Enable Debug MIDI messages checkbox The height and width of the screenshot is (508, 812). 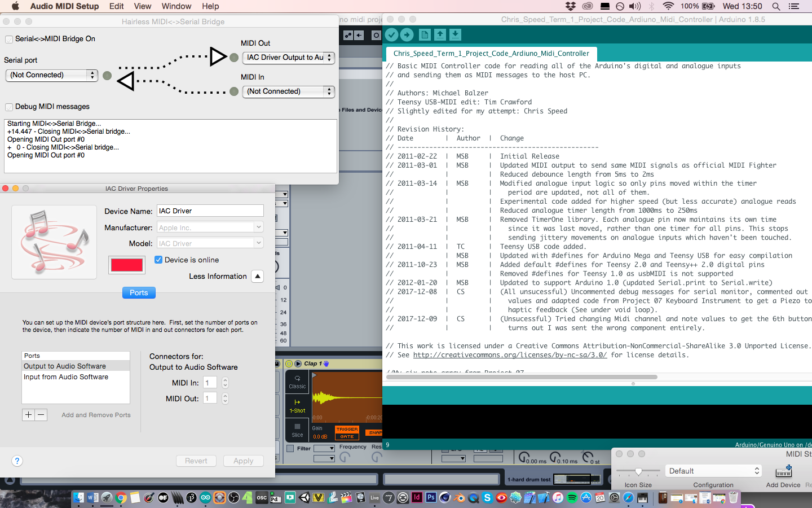click(x=9, y=107)
